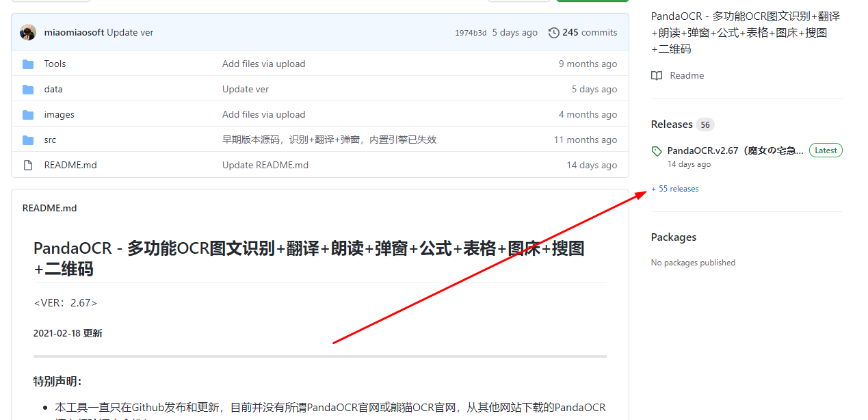Click the '5 days ago' timestamp for data
This screenshot has width=868, height=420.
[594, 89]
